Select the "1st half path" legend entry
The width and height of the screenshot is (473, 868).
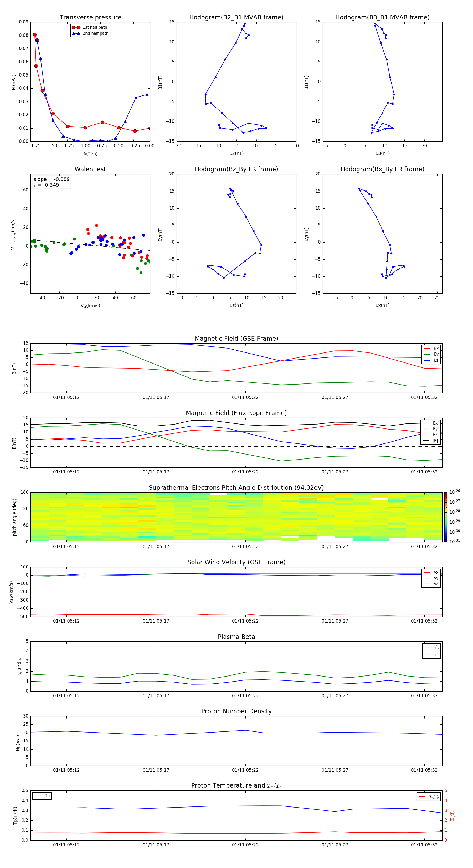tap(90, 27)
